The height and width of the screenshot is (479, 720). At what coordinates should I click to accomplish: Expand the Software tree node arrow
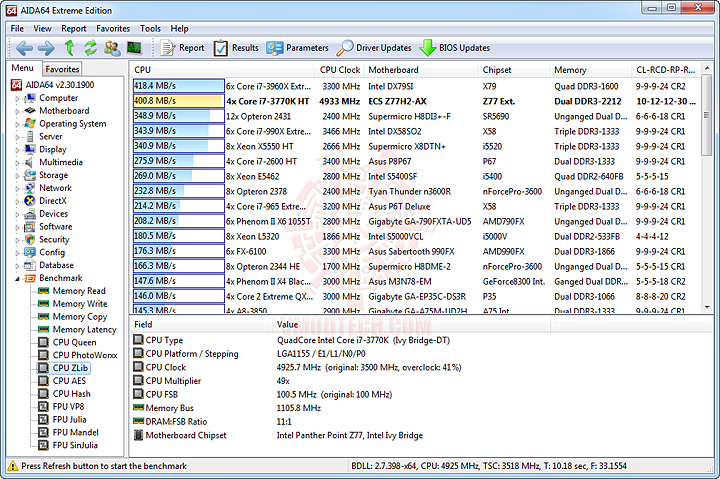point(17,227)
